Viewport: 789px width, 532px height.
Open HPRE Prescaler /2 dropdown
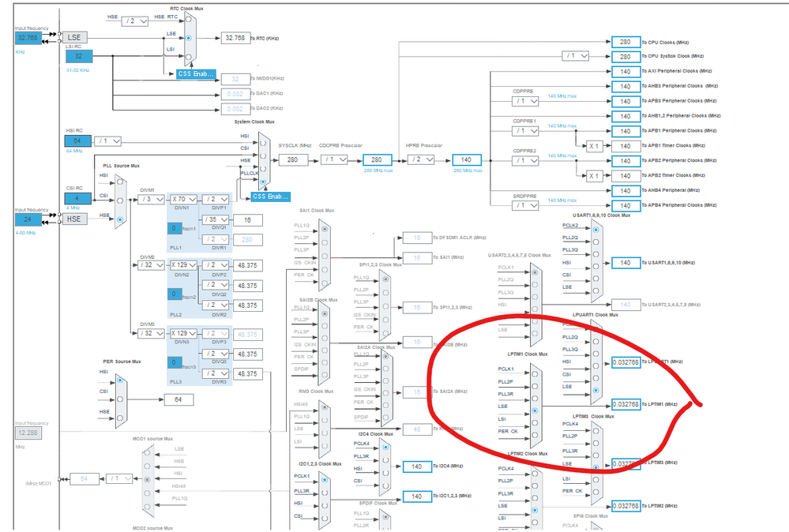pos(421,159)
